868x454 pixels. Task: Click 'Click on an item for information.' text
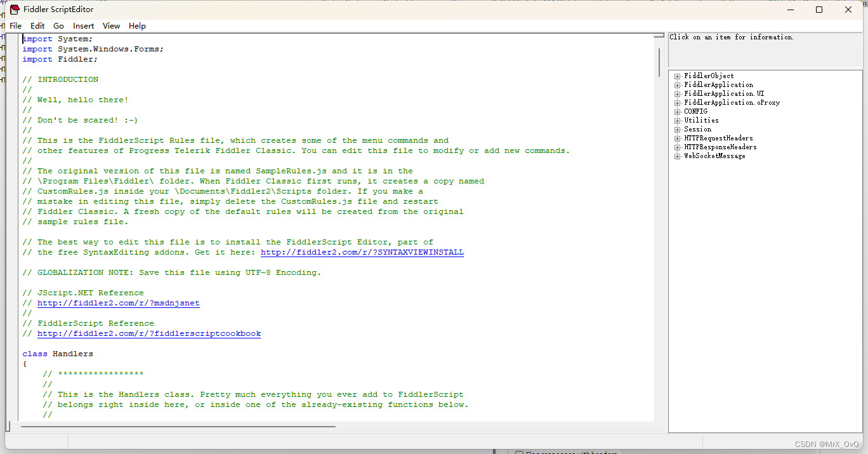click(732, 37)
